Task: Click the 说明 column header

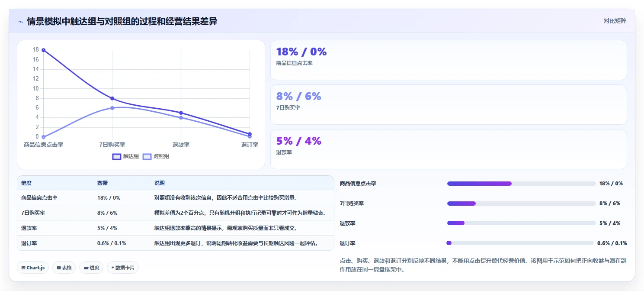Action: click(x=160, y=183)
